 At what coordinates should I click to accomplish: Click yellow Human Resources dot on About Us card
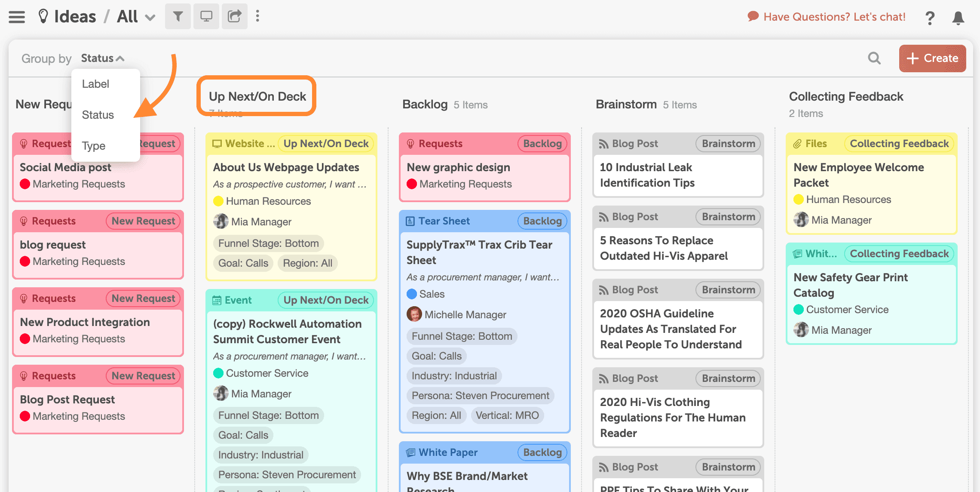pos(218,201)
